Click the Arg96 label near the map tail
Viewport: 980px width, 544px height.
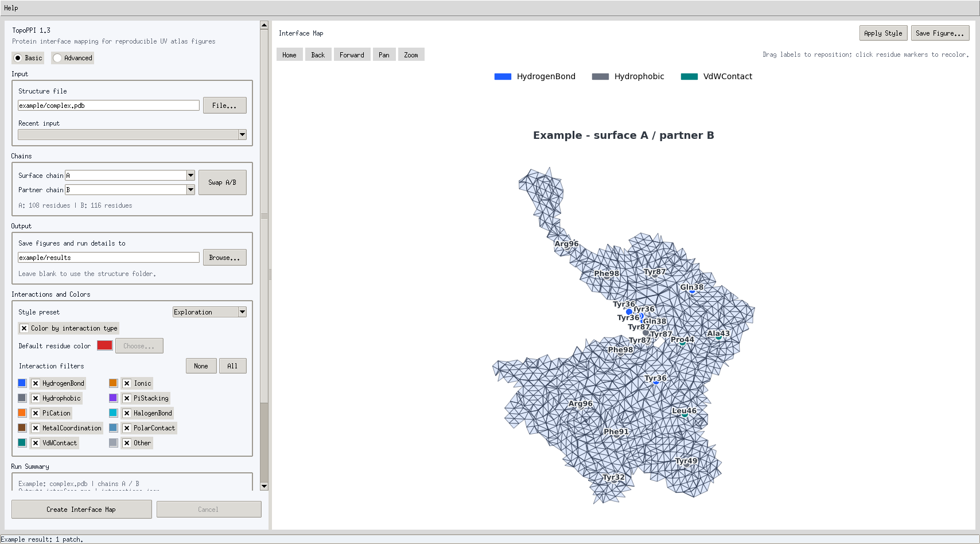pos(566,244)
